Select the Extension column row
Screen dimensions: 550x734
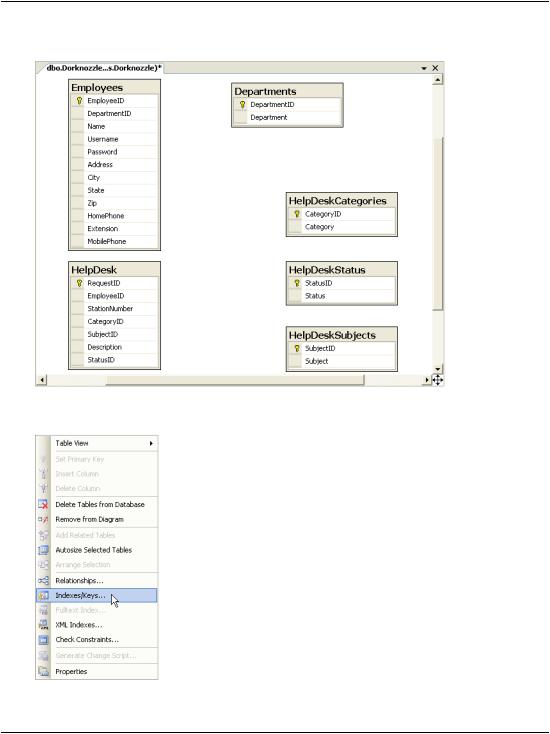pos(115,228)
